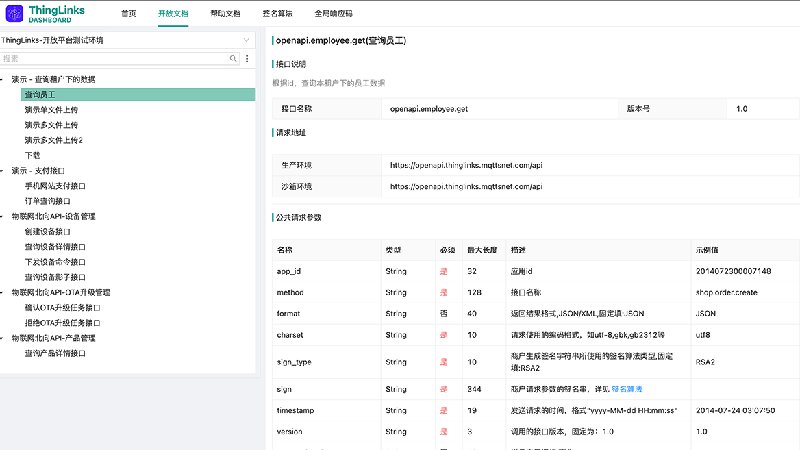
Task: Switch to the 签名算法 tab
Action: pos(277,13)
